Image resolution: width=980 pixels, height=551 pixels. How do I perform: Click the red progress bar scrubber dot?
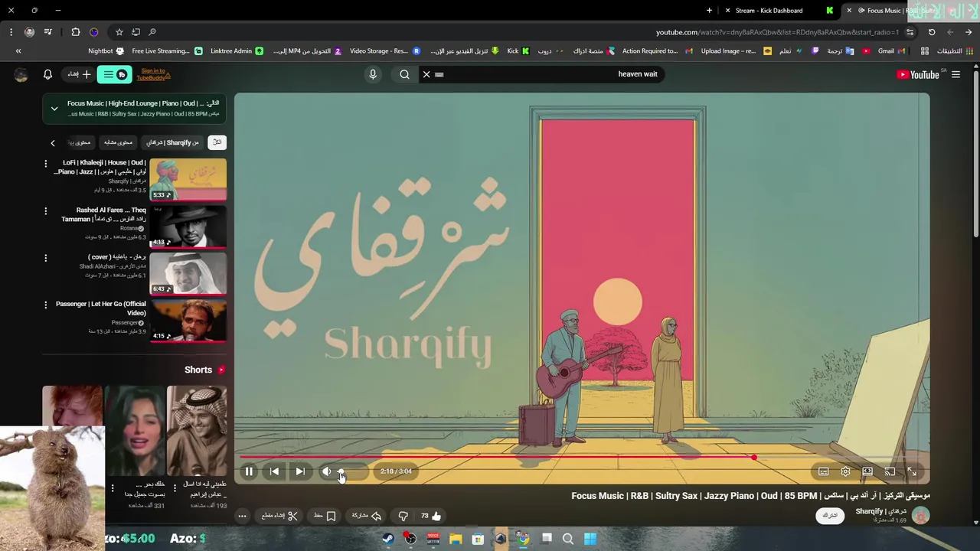pos(754,458)
